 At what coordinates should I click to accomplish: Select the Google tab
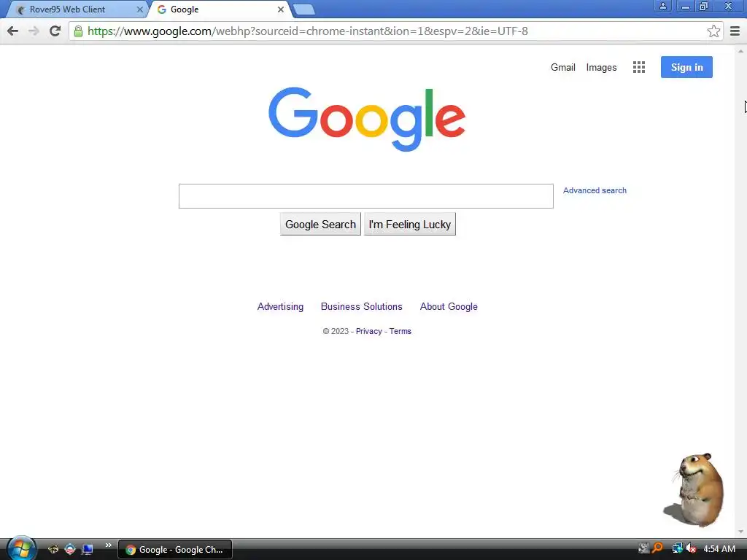219,9
